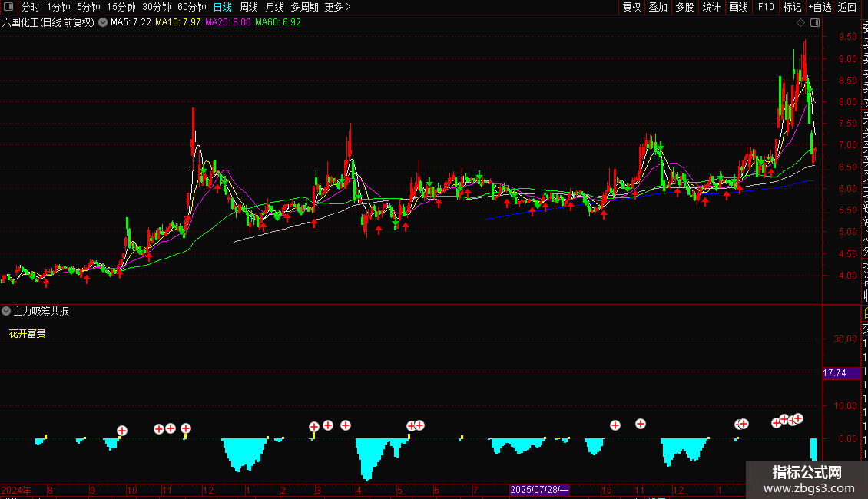Click the stock title 六国化工(日线.前复权)
The image size is (868, 499).
pyautogui.click(x=48, y=23)
